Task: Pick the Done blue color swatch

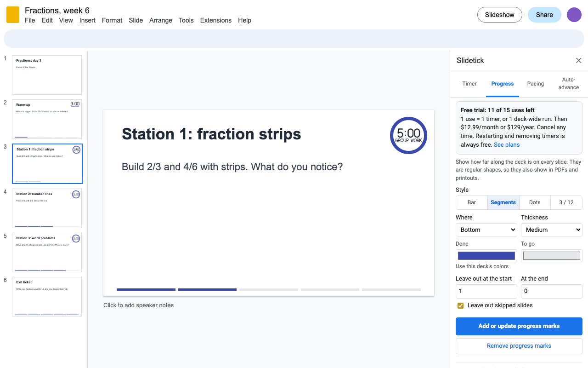Action: pos(486,256)
